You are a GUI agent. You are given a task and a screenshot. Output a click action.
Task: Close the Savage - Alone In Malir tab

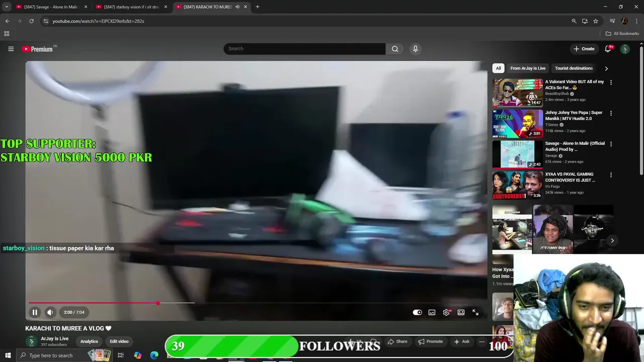pos(86,7)
